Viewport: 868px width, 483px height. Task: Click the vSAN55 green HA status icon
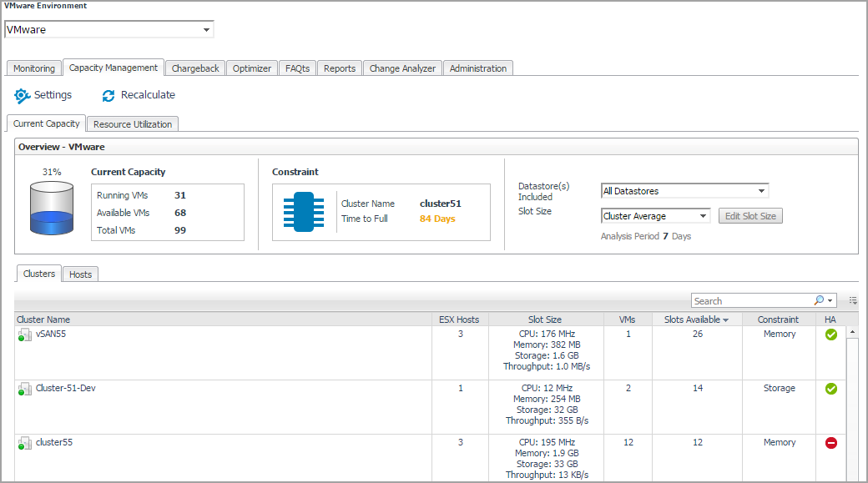pos(830,335)
